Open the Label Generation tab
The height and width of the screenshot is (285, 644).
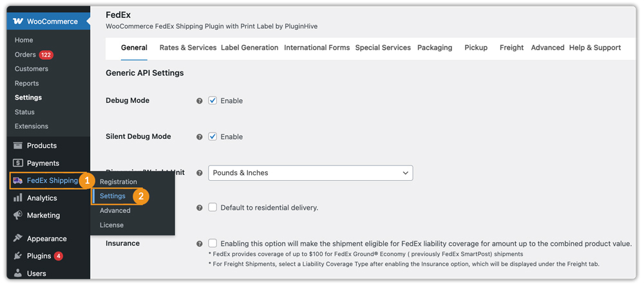coord(249,48)
